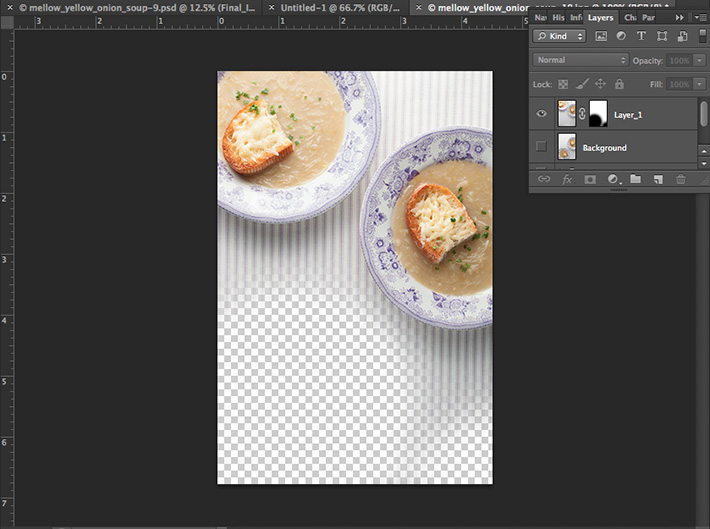Screen dimensions: 710x529
Task: Filter for type layers icon
Action: (641, 36)
